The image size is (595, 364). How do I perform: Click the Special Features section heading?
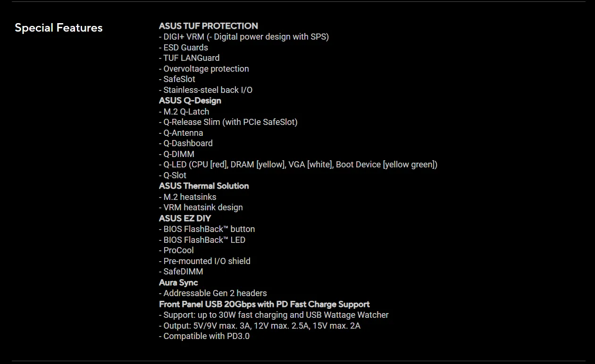(x=59, y=28)
